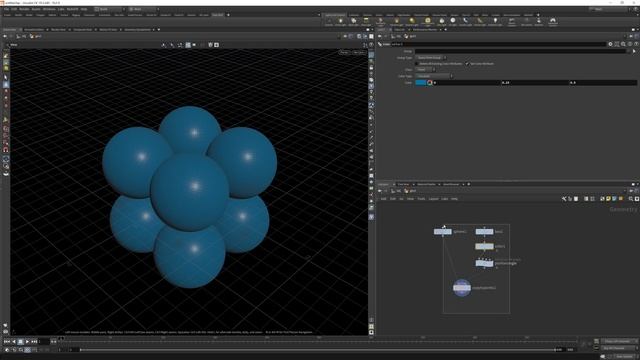Click the green color value field
Image resolution: width=640 pixels, height=360 pixels.
click(x=535, y=82)
